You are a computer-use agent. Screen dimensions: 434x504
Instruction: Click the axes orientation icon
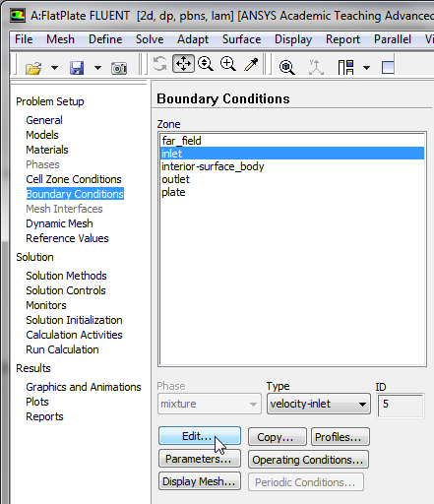coord(316,67)
